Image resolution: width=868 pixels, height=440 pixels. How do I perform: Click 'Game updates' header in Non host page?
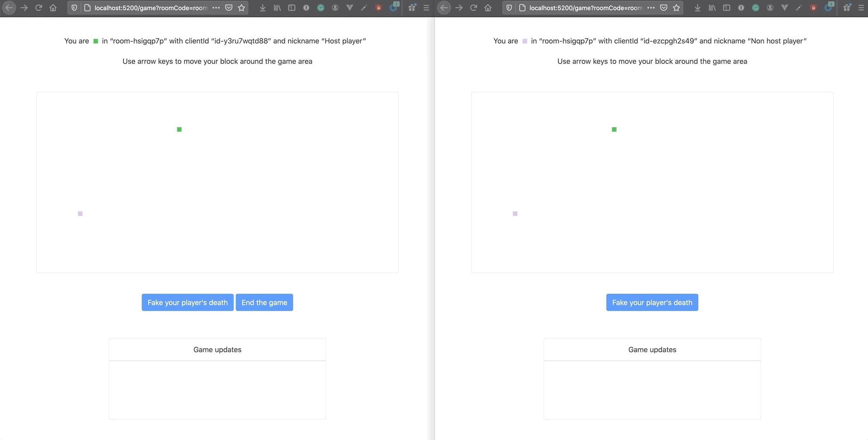click(652, 349)
